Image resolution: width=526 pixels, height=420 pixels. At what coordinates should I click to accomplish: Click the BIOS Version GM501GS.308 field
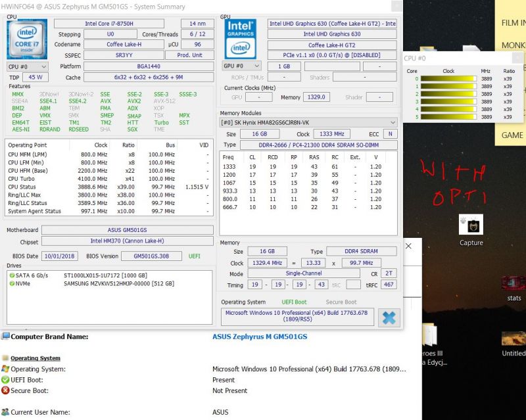[151, 256]
